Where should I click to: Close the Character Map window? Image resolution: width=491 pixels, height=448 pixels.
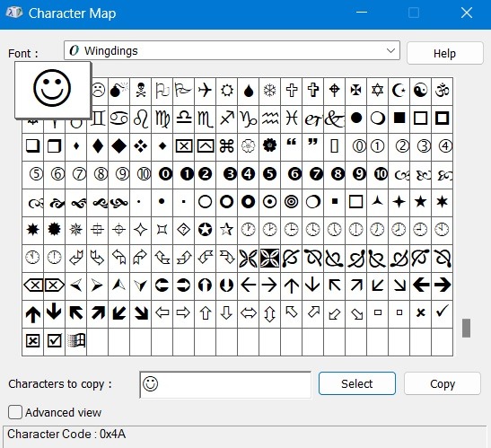tap(467, 13)
